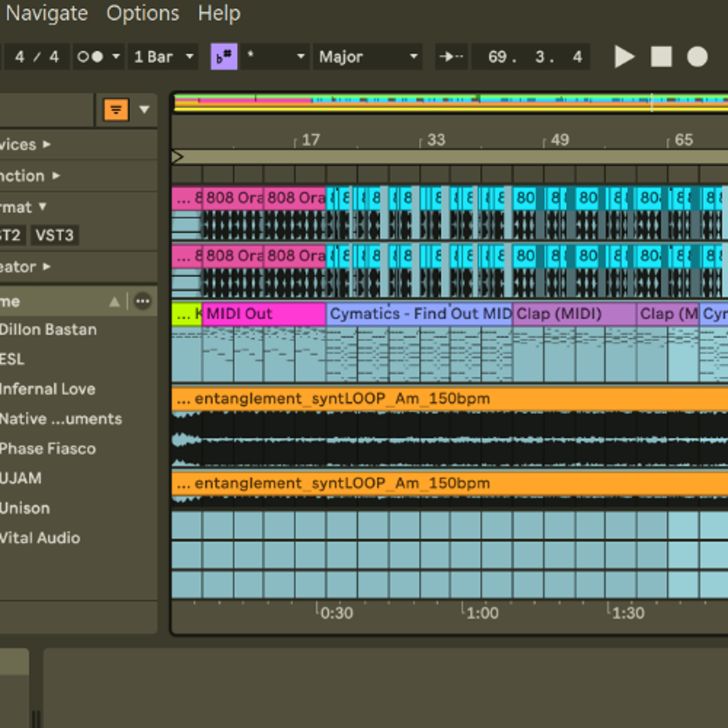Toggle the VST3 format filter tag
The height and width of the screenshot is (728, 728).
(x=55, y=235)
